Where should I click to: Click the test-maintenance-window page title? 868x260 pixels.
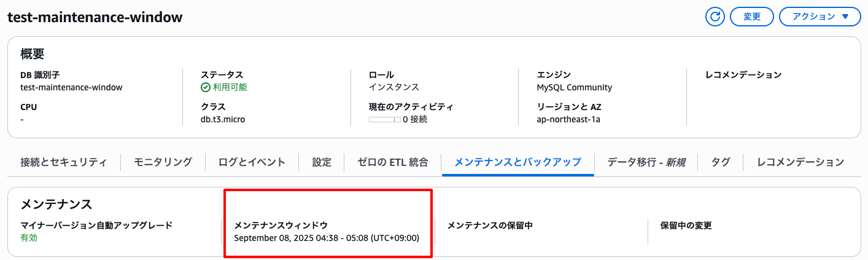click(x=95, y=17)
